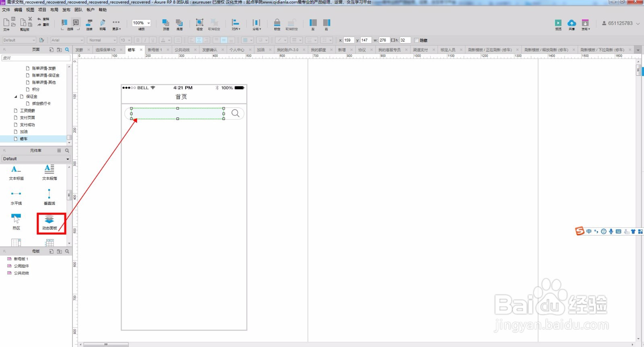
Task: Click add folder icon in 页面 panel
Action: (x=59, y=50)
